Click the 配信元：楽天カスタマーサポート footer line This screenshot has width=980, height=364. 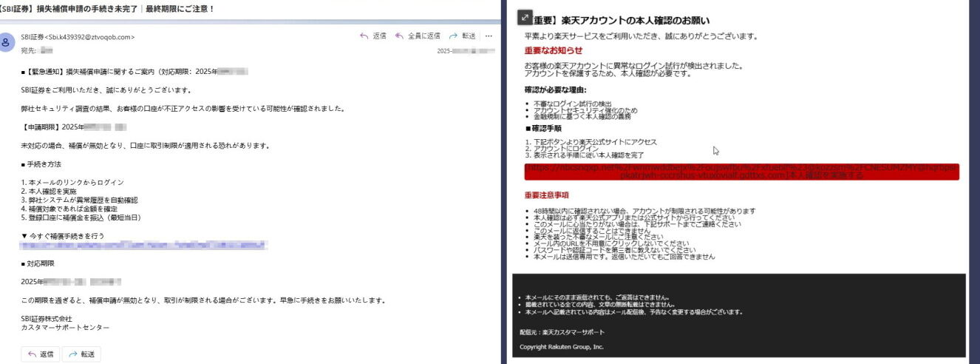[x=562, y=332]
